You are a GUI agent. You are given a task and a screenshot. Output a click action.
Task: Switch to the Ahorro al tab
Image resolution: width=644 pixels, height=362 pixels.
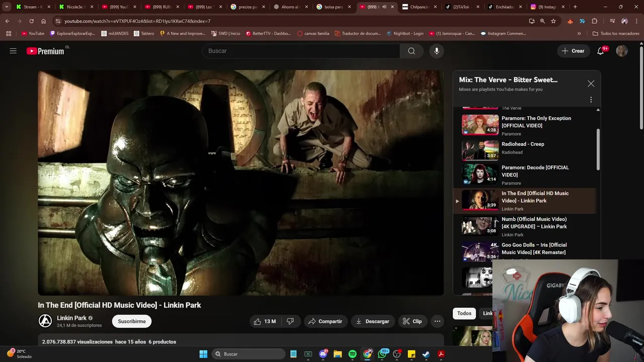[292, 7]
